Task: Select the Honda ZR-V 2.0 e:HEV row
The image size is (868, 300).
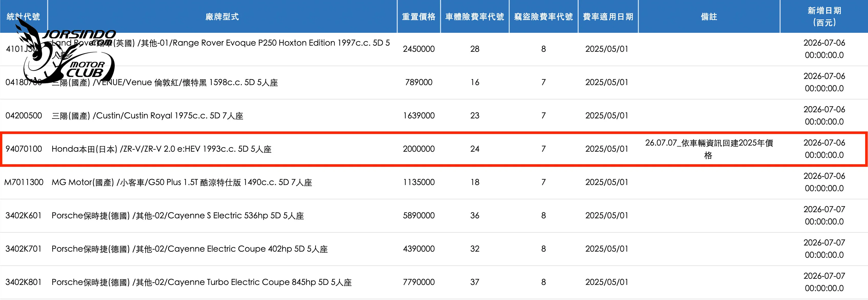Action: (x=434, y=149)
